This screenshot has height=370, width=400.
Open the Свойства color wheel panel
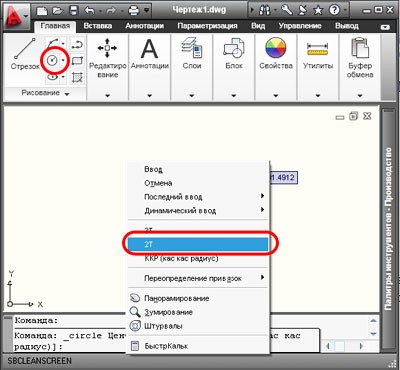pyautogui.click(x=276, y=67)
